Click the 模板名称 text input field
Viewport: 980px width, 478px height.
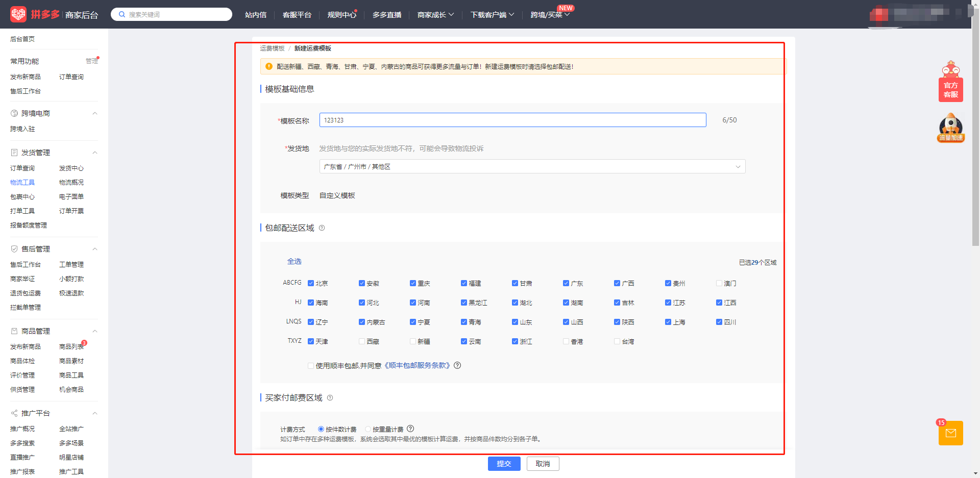512,120
